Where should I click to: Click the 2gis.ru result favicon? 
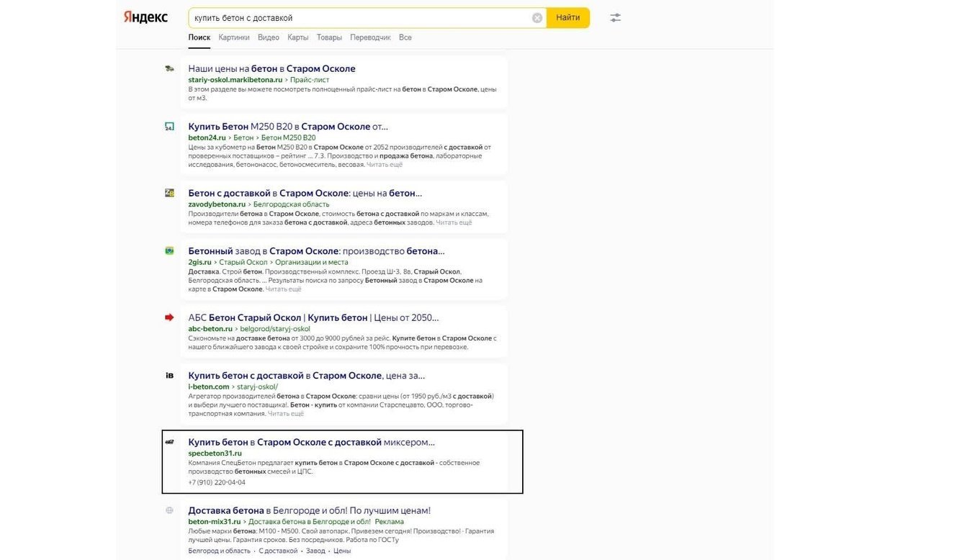click(169, 251)
